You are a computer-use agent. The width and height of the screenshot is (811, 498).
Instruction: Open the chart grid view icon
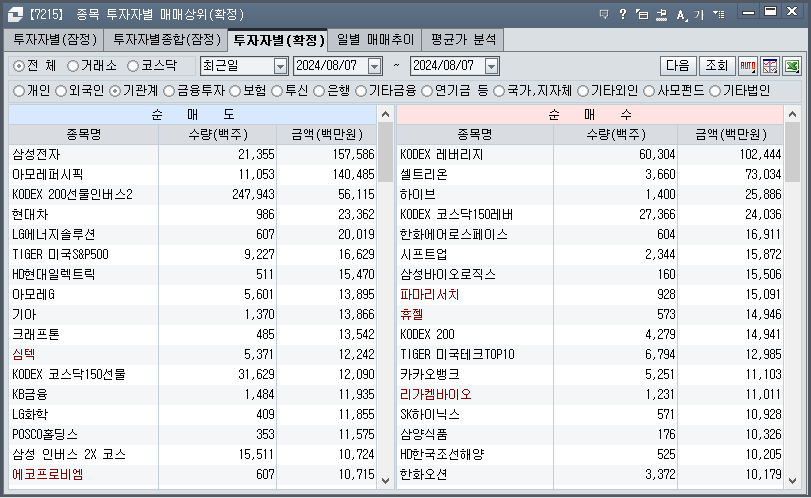pos(770,66)
